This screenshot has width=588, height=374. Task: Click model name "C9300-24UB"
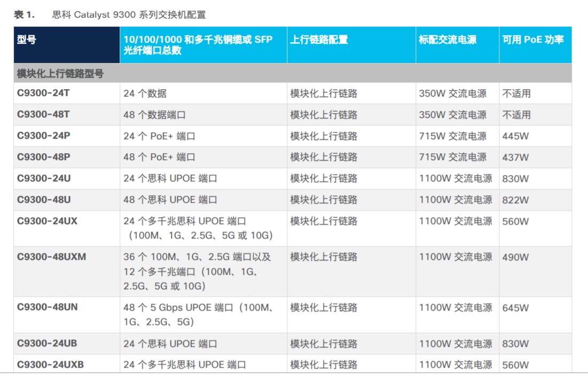47,343
